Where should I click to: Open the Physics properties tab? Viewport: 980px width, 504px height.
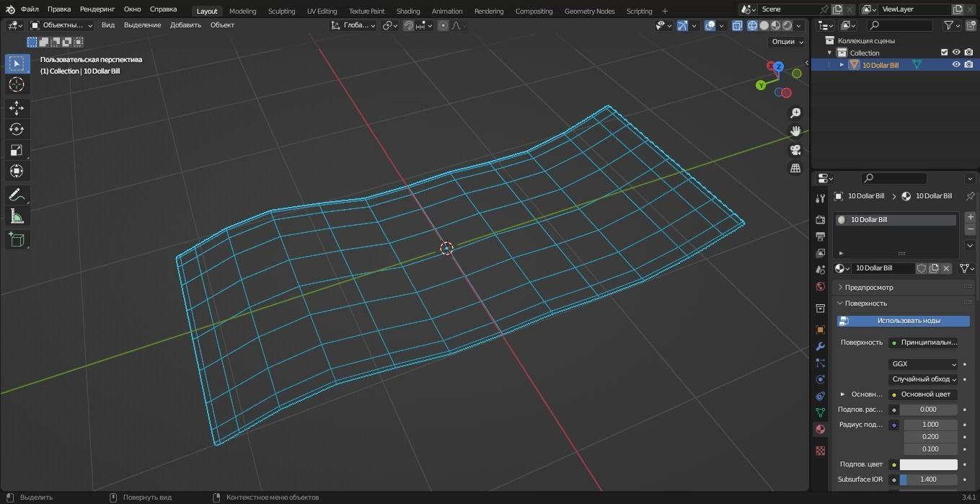[x=820, y=379]
